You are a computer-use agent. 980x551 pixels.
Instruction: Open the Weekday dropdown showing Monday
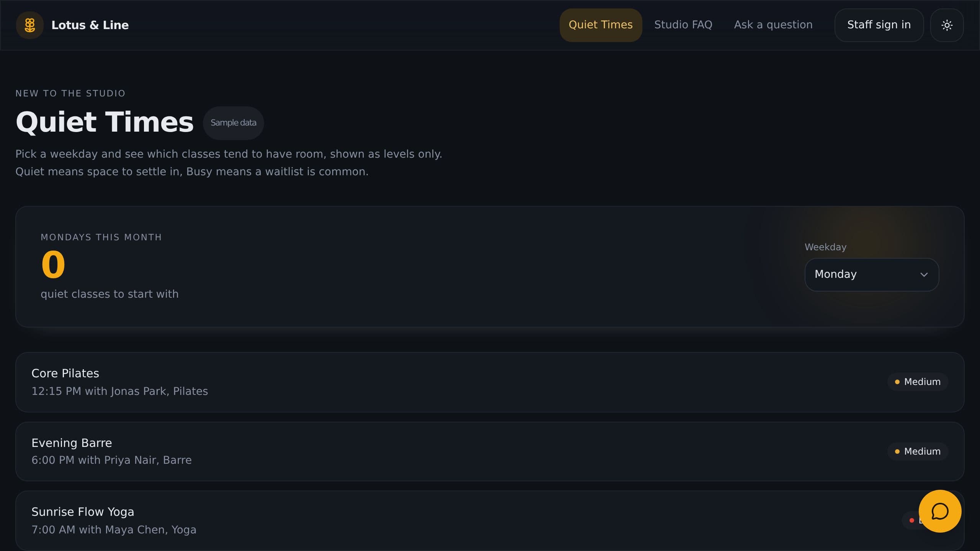[x=872, y=275]
